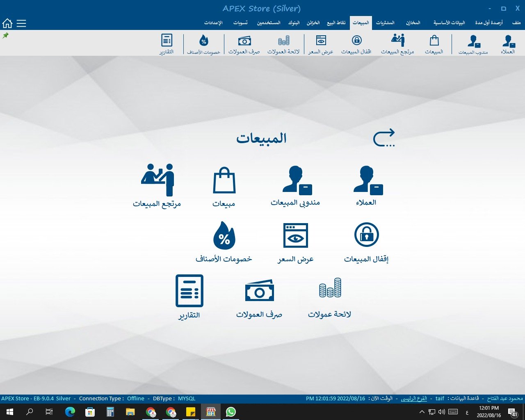This screenshot has height=420, width=525.
Task: Click the الفرع الرئيسي link in status bar
Action: (414, 398)
